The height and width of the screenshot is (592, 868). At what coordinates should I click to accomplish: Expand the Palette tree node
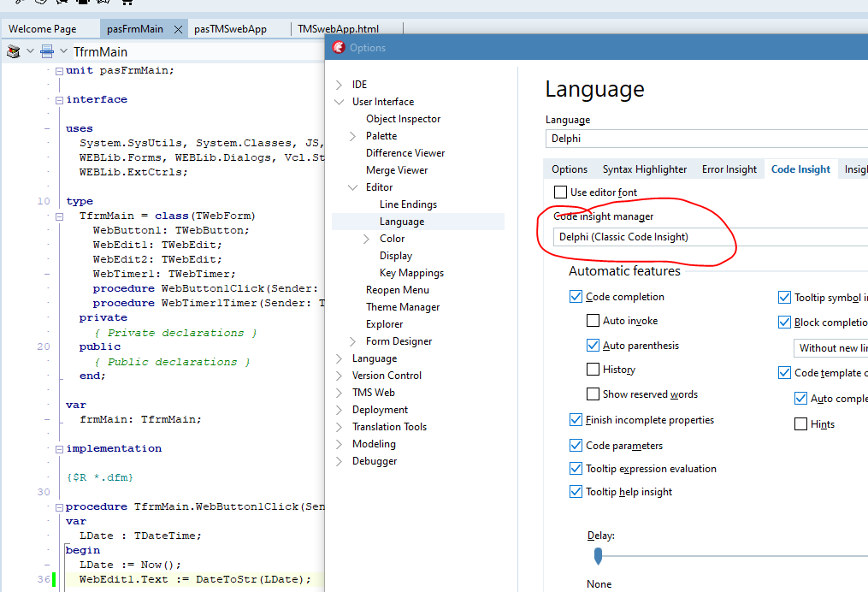pos(352,136)
